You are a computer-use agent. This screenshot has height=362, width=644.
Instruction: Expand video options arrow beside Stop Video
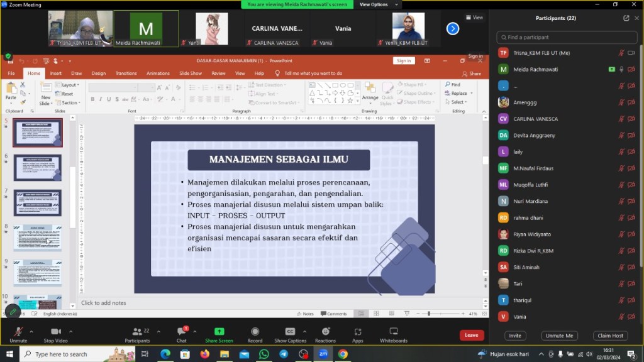[70, 331]
